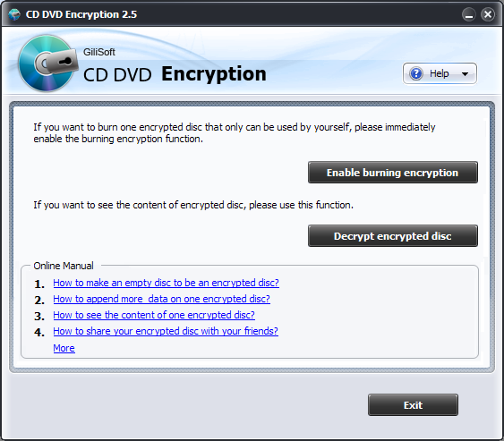
Task: Click the small app icon in title bar
Action: coord(14,14)
